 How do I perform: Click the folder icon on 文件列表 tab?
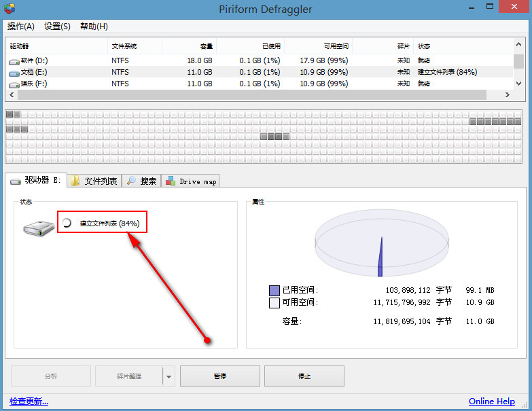75,181
